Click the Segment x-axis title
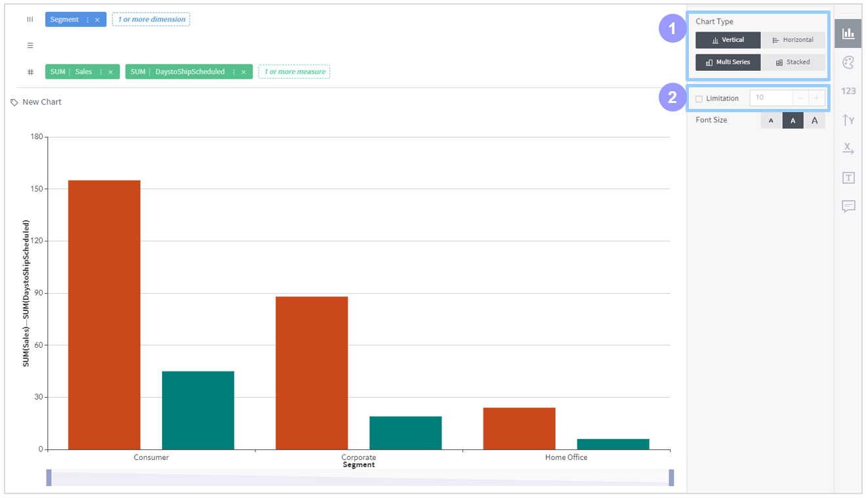Viewport: 868px width, 498px height. [x=359, y=465]
